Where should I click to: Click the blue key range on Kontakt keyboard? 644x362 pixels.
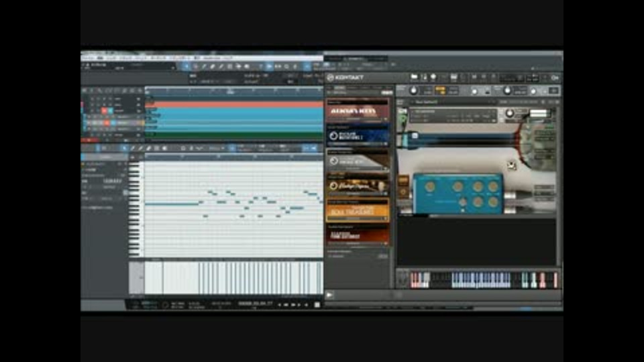click(480, 280)
